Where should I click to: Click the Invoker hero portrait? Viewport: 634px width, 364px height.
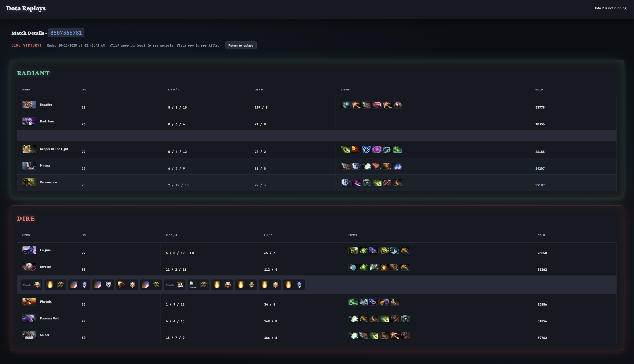tap(29, 267)
